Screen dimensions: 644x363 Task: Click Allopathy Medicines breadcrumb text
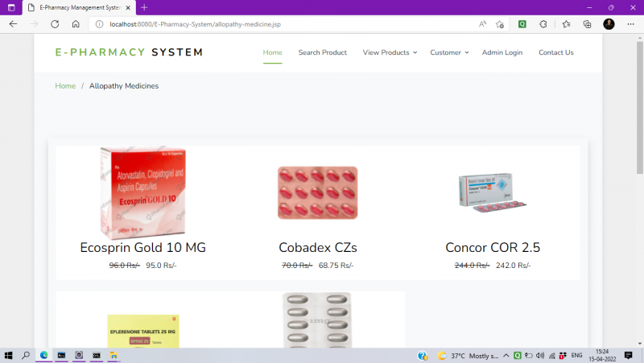tap(124, 86)
